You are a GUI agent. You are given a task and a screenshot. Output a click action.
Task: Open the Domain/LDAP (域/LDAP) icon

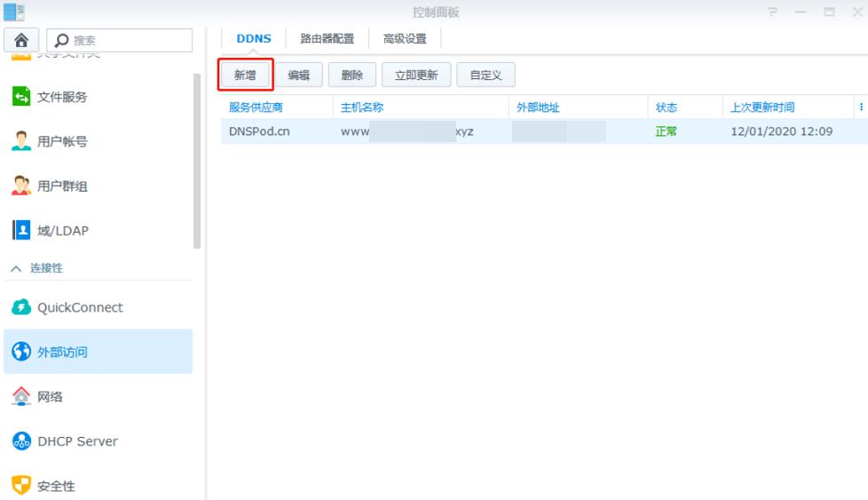pos(21,230)
